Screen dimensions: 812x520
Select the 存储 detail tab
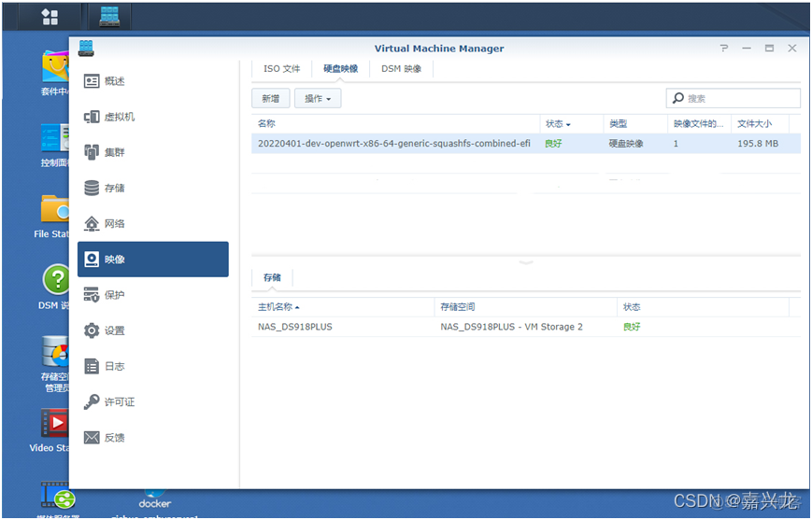(272, 278)
